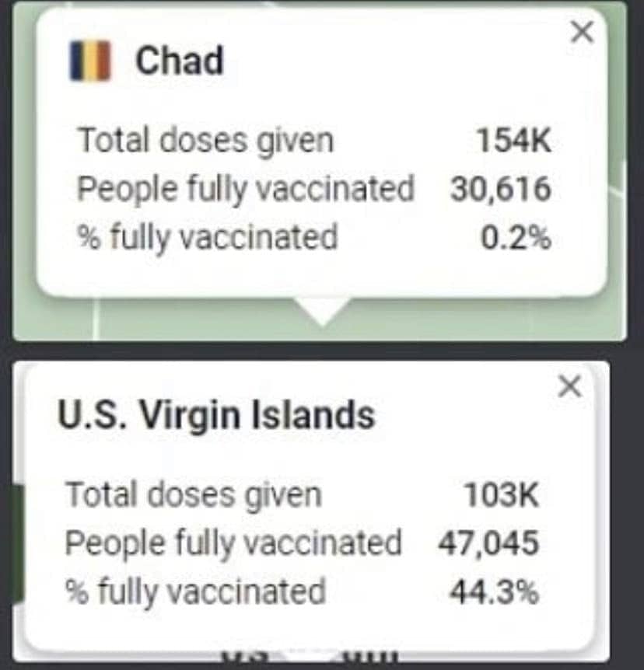
Task: Click Virgin Islands' Total doses given label
Action: point(193,494)
